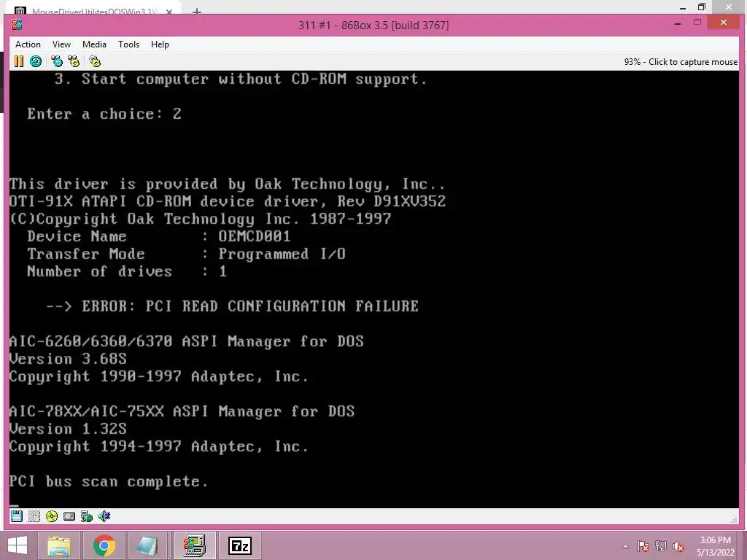Select the MouseDrivedUtilitesDOSWin3.1 browser tab

95,10
